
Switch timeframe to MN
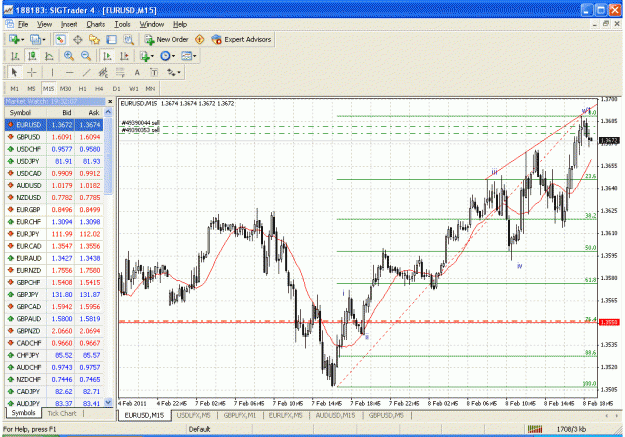[150, 89]
